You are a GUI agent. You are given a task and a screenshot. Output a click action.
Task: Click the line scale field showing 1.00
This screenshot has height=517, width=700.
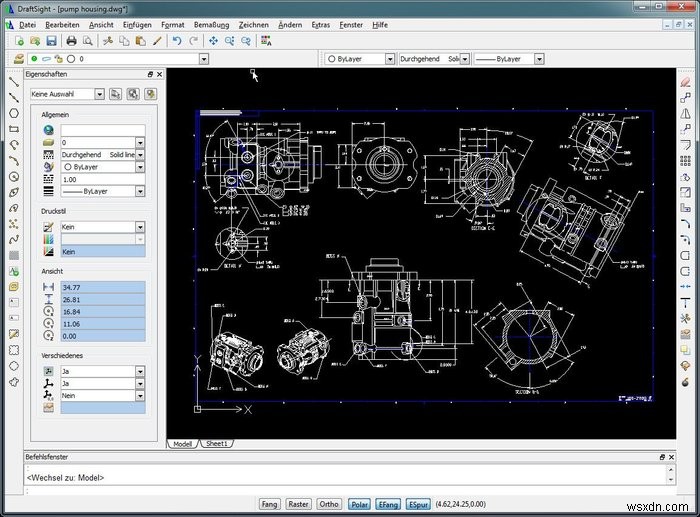pos(103,179)
